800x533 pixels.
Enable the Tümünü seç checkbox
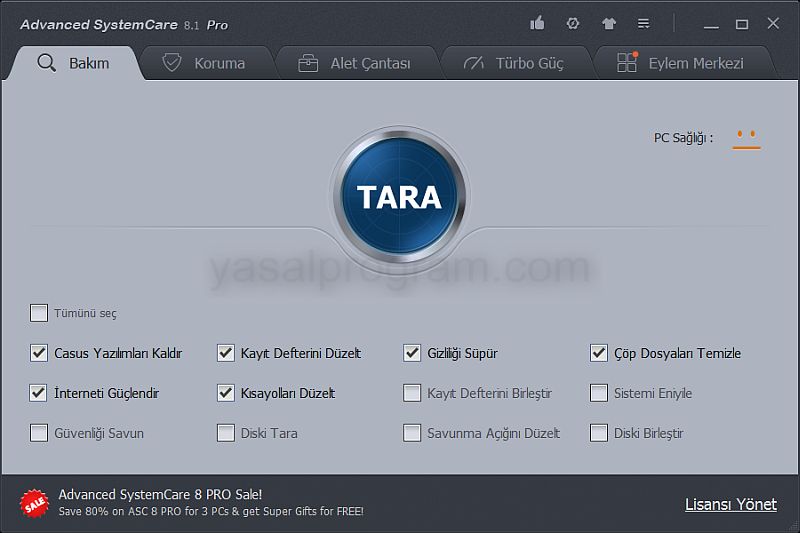(39, 313)
